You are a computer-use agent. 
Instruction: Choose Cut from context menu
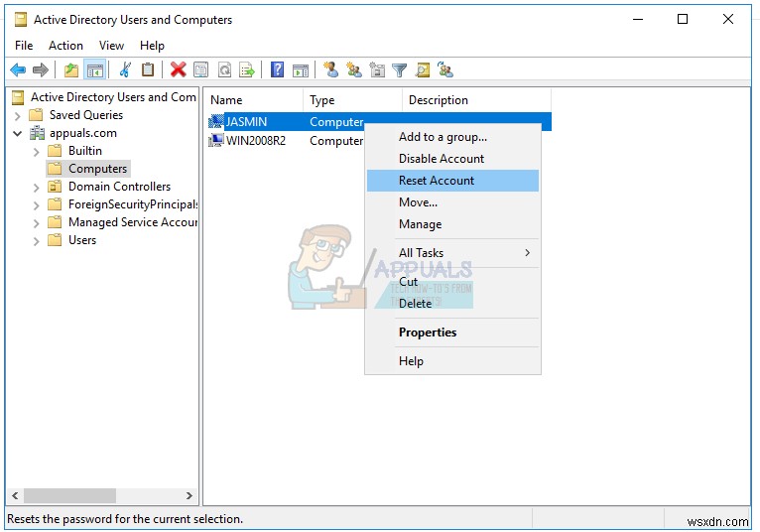click(x=452, y=281)
